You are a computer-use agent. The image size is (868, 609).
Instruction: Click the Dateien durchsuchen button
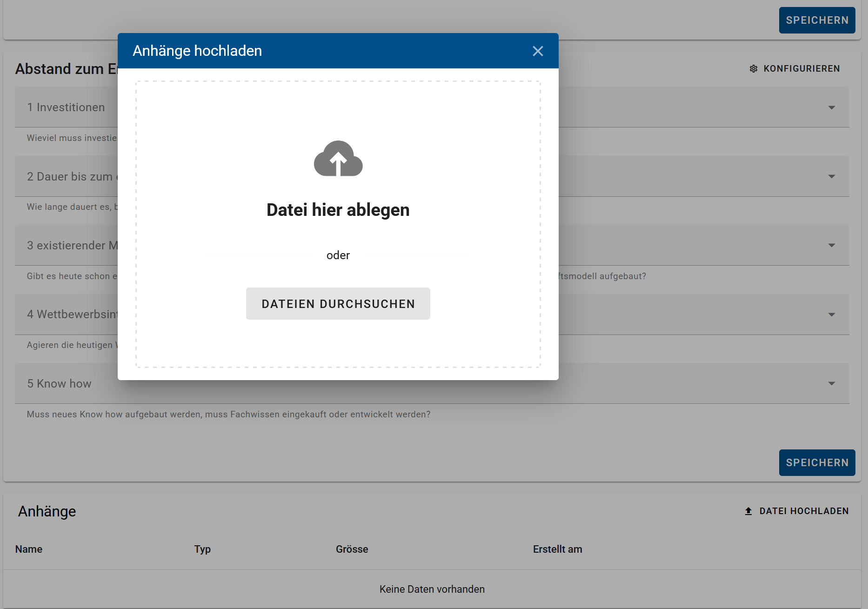pyautogui.click(x=338, y=304)
